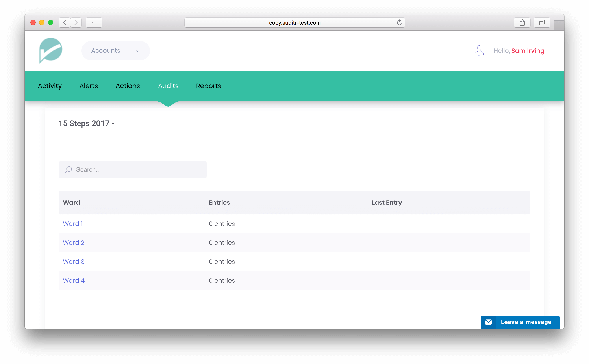Show all tabs with the tab overview icon
The width and height of the screenshot is (589, 364).
pyautogui.click(x=542, y=23)
